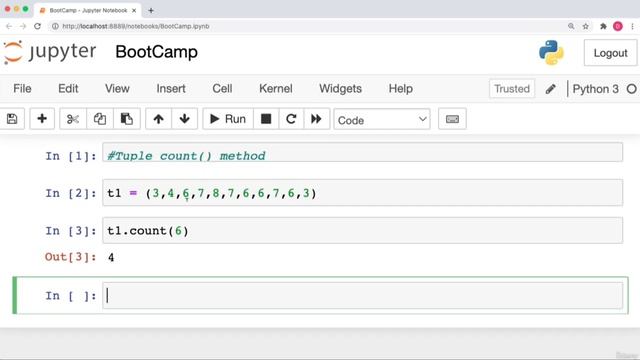This screenshot has width=640, height=360.
Task: Cut selected cells with scissors icon
Action: (x=73, y=119)
